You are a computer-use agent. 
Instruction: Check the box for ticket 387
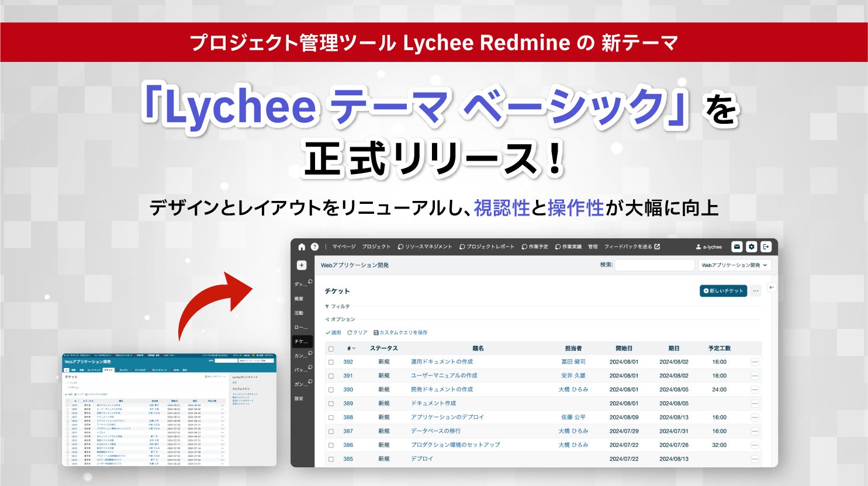tap(331, 432)
